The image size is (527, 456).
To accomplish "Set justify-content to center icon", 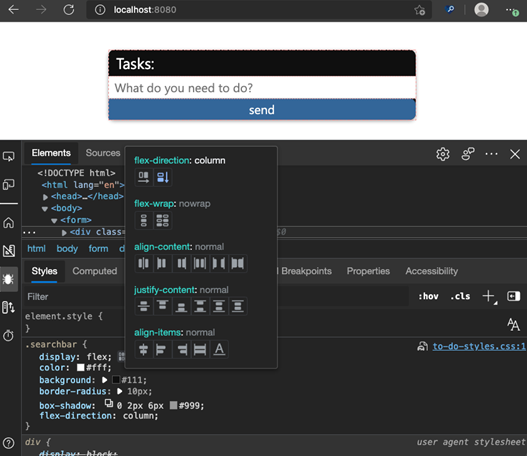I will coord(144,306).
